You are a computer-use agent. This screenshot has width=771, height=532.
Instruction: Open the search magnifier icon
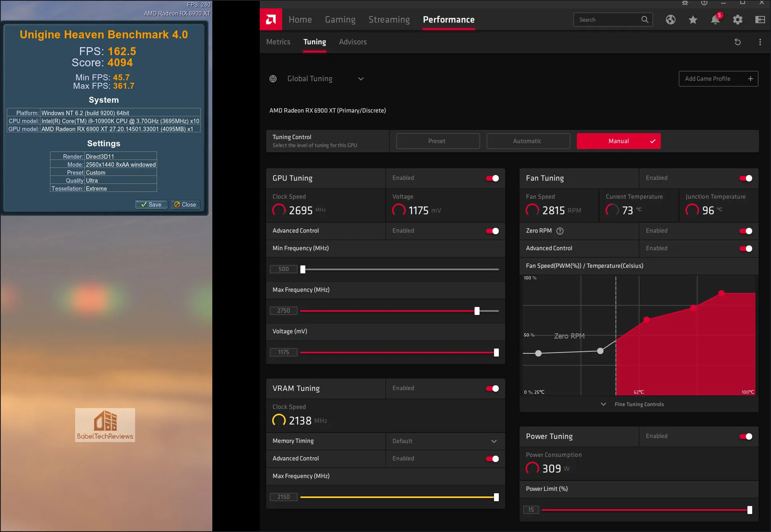pyautogui.click(x=645, y=20)
